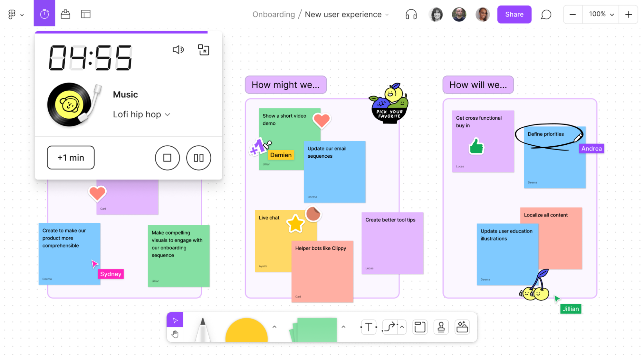Click the comments icon in top bar

click(x=545, y=15)
